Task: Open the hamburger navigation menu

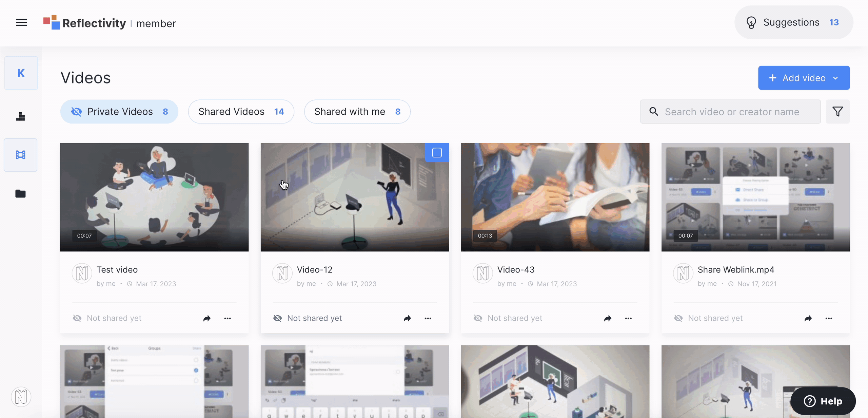Action: tap(22, 22)
